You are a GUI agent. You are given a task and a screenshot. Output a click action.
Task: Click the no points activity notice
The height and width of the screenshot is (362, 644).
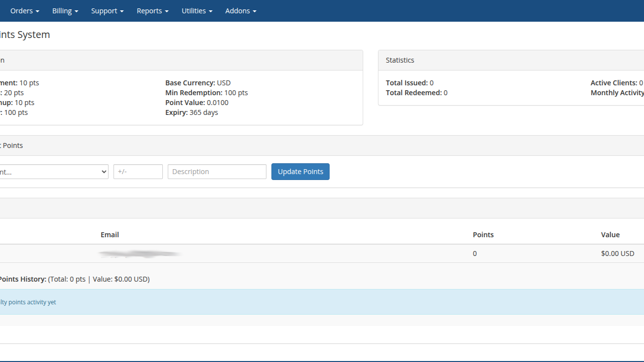(28, 302)
